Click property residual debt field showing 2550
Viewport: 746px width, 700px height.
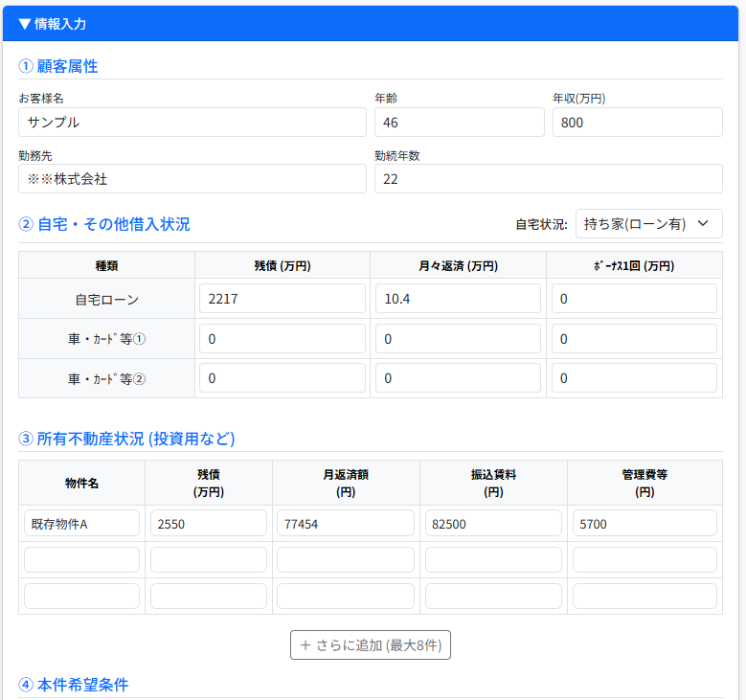pos(209,524)
